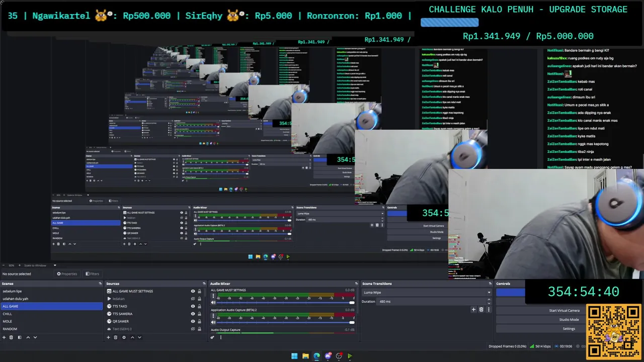The height and width of the screenshot is (362, 644).
Task: Click the Filters button in source toolbar
Action: pos(93,274)
